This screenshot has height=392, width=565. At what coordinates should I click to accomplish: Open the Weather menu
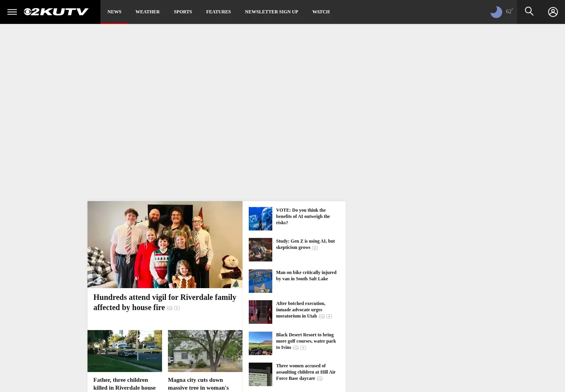[148, 12]
